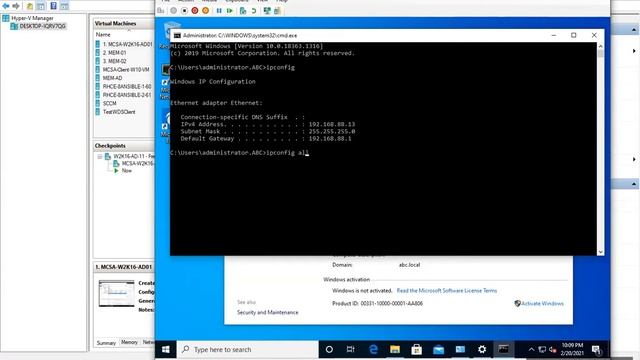Toggle Action pane icon in Hyper-V Manager
This screenshot has width=640, height=360.
tap(64, 6)
